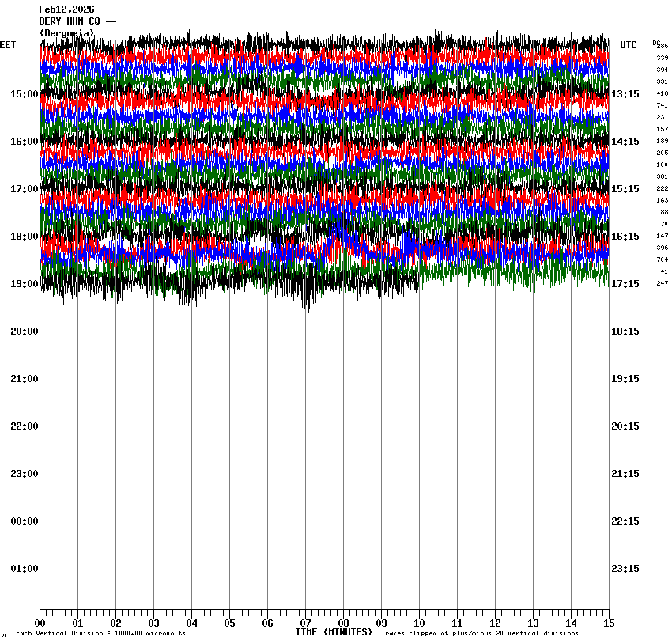Image resolution: width=672 pixels, height=644 pixels.
Task: Click the 19:00 EET time label
Action: tap(24, 284)
